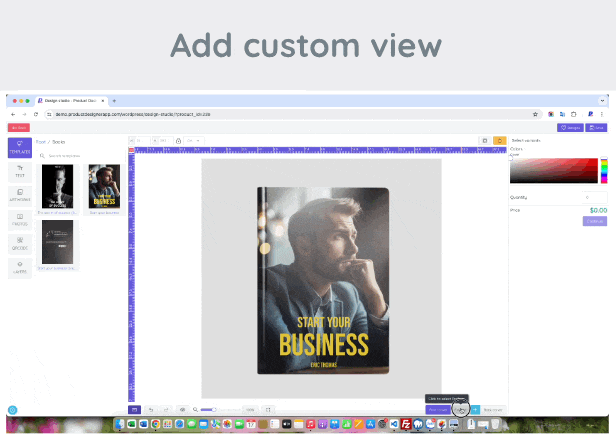Click the Save button at top right
616x438 pixels.
(x=596, y=128)
